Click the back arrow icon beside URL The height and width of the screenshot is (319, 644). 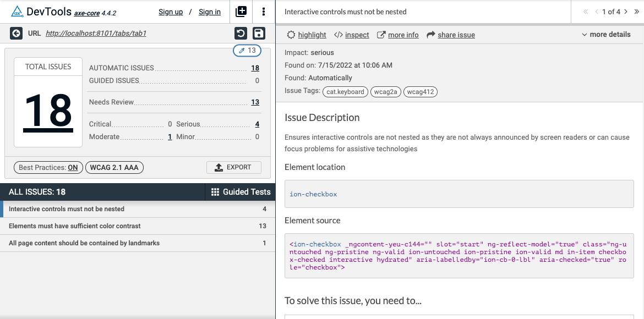16,34
